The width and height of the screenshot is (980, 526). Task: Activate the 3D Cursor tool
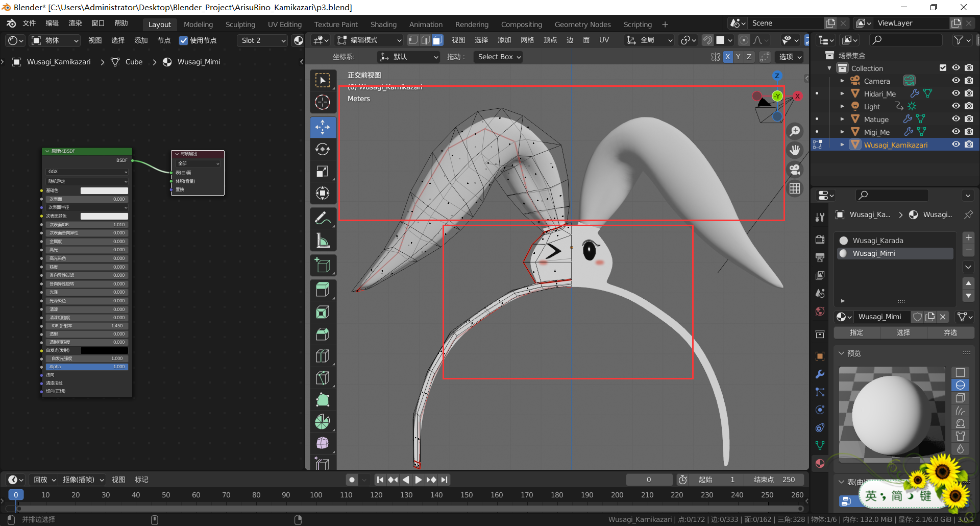tap(323, 102)
